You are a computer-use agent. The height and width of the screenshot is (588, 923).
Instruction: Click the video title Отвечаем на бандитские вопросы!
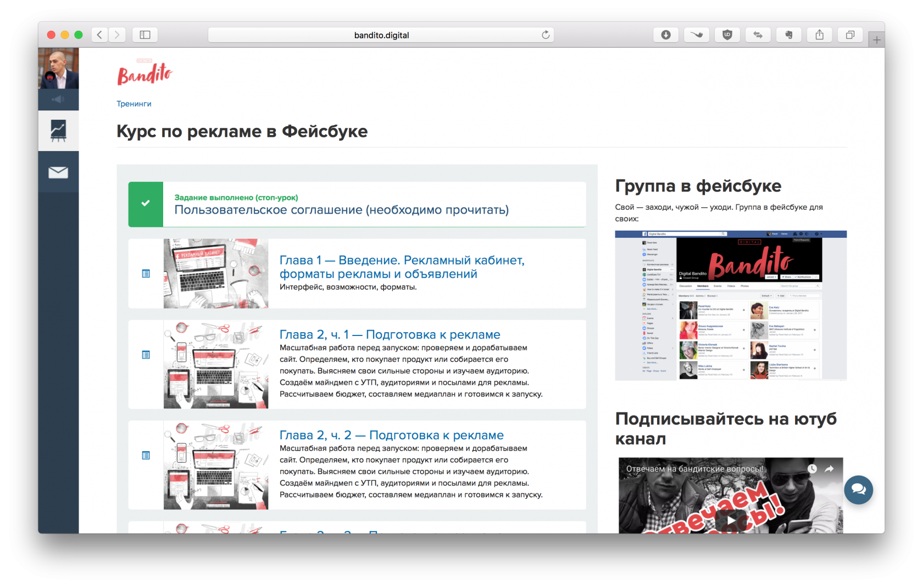pos(695,469)
